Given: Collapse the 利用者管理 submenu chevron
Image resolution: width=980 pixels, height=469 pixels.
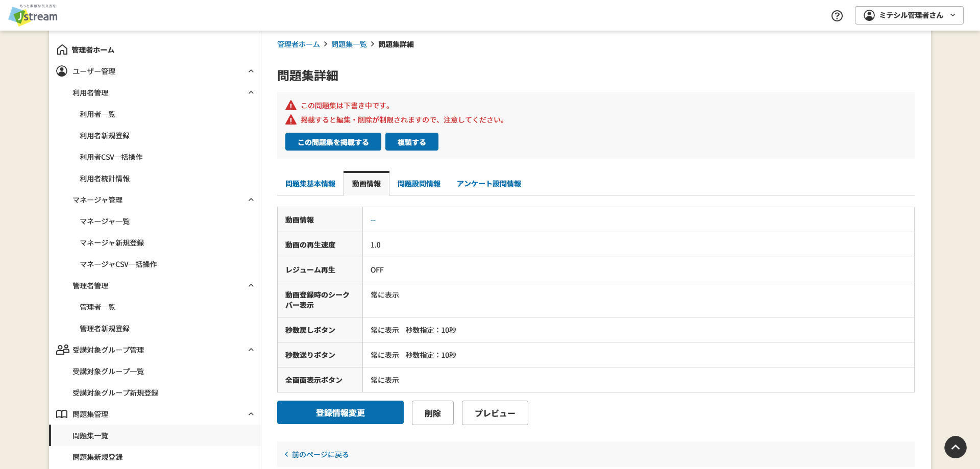Looking at the screenshot, I should pyautogui.click(x=251, y=92).
